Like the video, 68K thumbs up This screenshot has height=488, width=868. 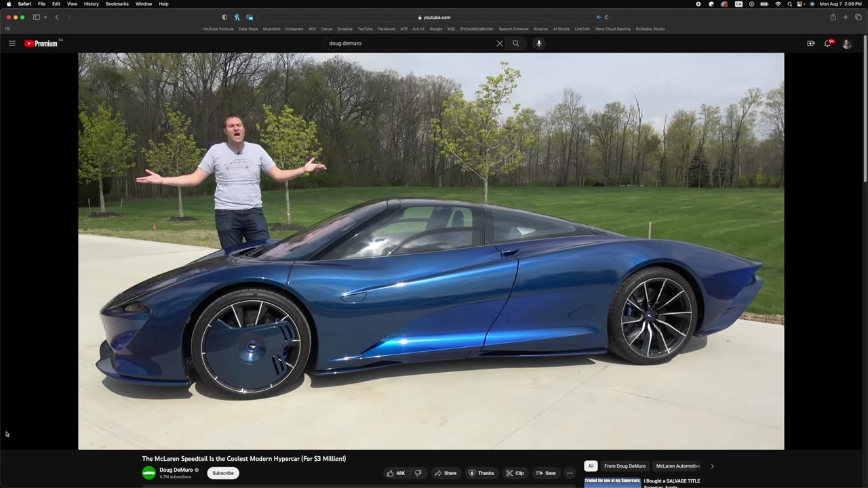[x=397, y=473]
